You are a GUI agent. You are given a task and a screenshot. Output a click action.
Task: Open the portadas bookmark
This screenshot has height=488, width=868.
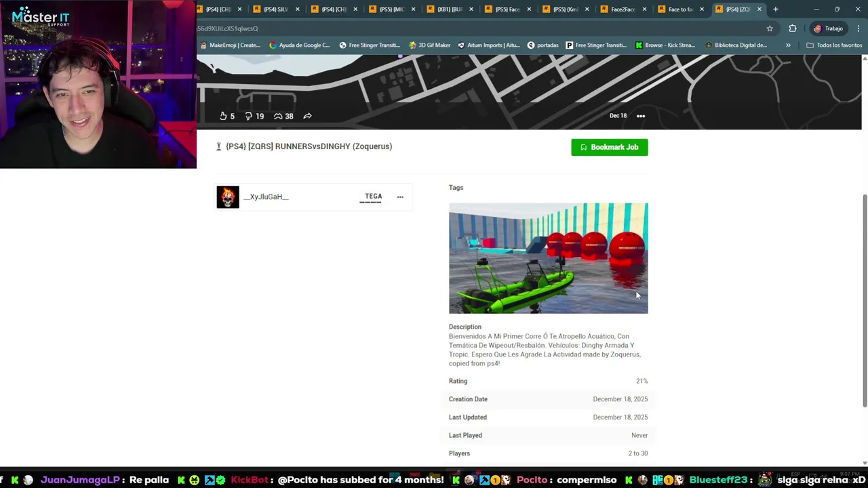click(542, 45)
